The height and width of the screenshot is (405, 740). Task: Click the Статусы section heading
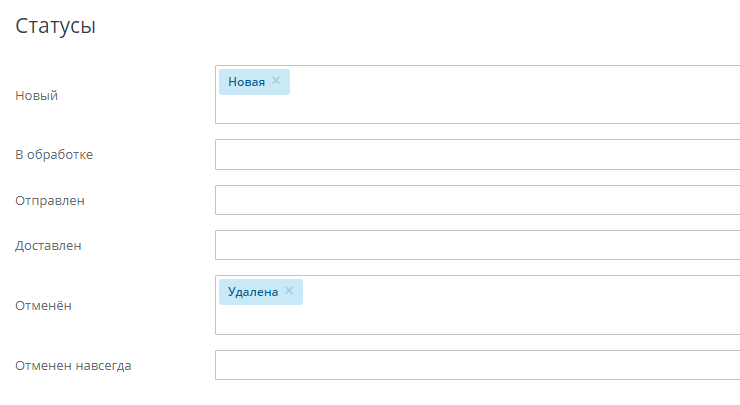(x=55, y=27)
